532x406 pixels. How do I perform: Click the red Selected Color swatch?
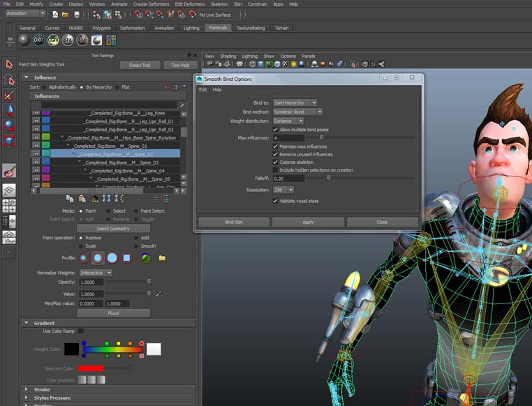click(x=91, y=368)
